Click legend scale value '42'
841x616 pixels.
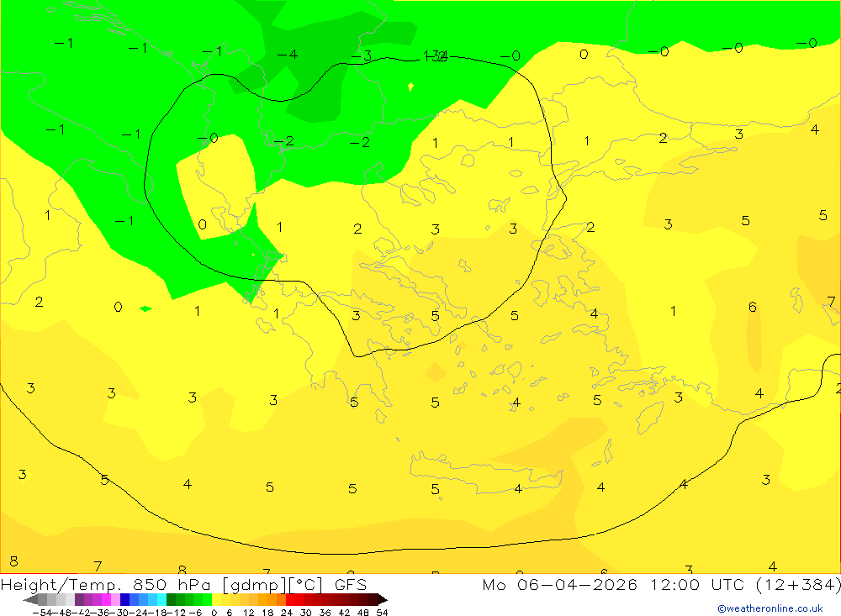[344, 613]
